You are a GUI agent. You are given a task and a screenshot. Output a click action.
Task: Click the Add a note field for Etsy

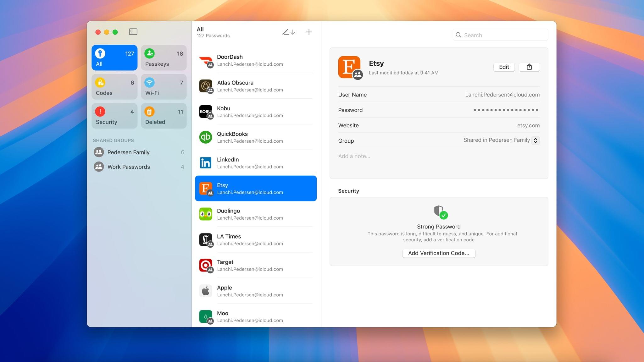pos(354,156)
